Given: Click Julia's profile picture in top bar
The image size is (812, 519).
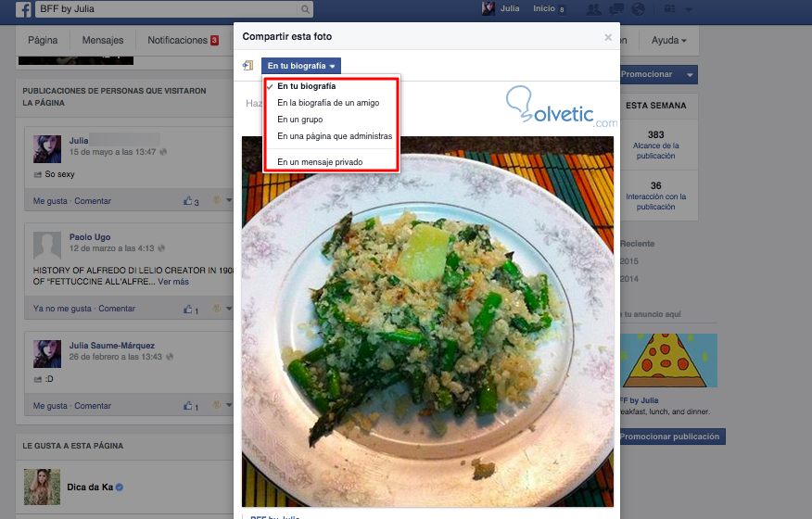Looking at the screenshot, I should pos(488,9).
